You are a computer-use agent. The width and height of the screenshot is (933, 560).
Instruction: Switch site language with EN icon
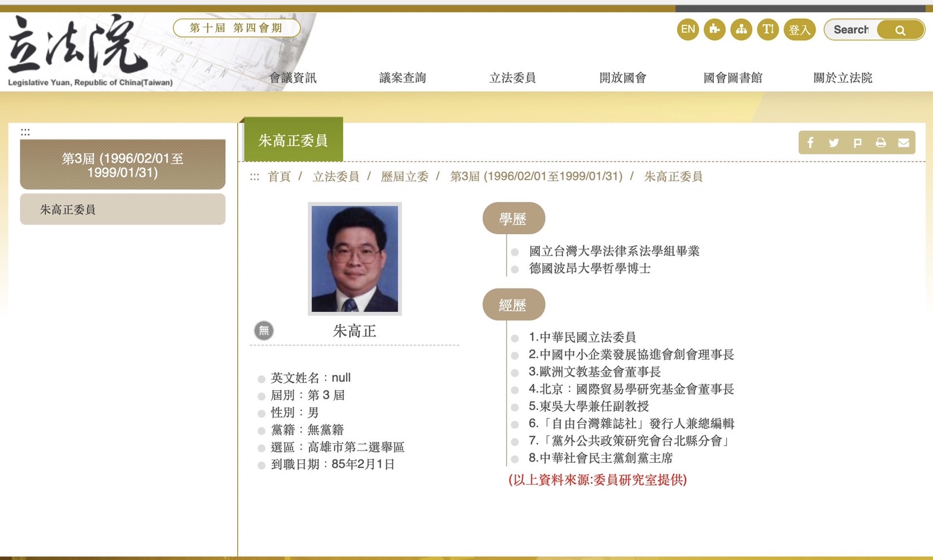pos(688,29)
